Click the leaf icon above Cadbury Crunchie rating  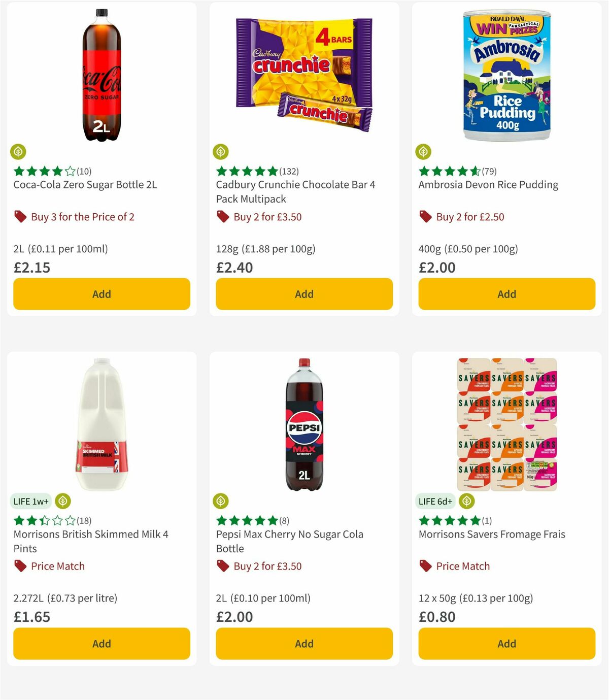coord(221,152)
